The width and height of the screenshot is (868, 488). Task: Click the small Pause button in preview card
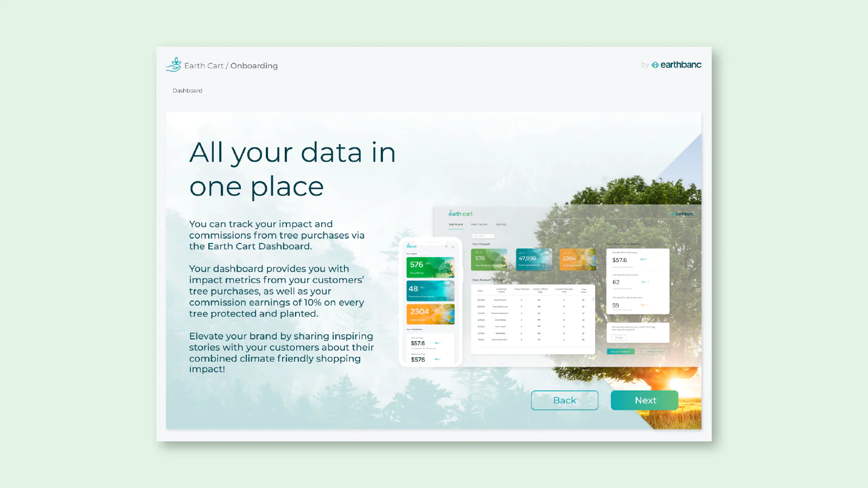click(619, 337)
